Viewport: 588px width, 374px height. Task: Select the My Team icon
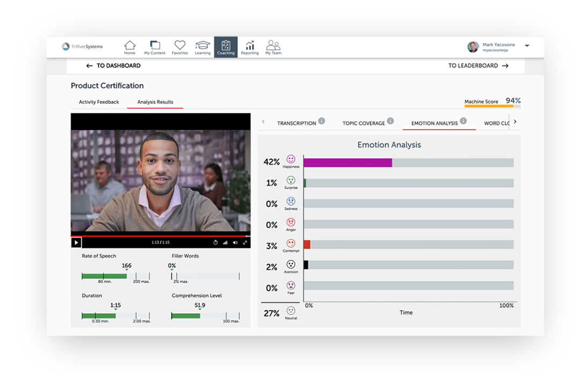(273, 47)
